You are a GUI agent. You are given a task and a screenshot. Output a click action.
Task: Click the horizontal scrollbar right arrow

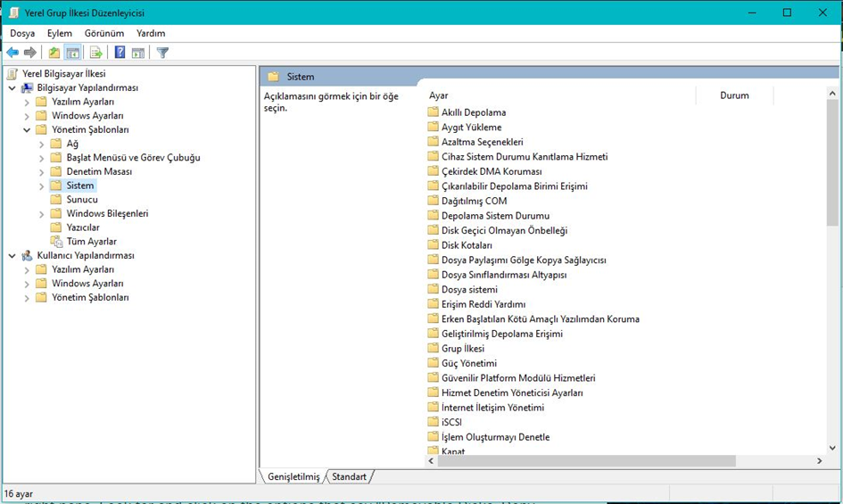click(819, 460)
